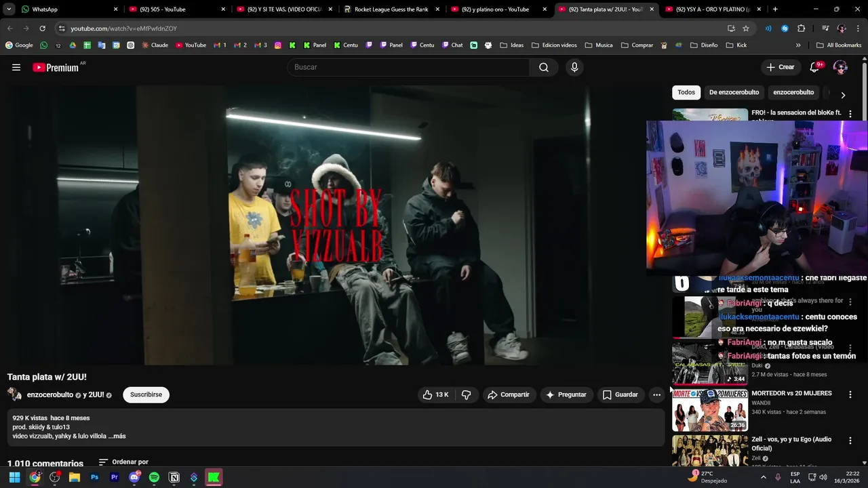Open the enzocerobulto channel name
The image size is (868, 488).
[50, 394]
